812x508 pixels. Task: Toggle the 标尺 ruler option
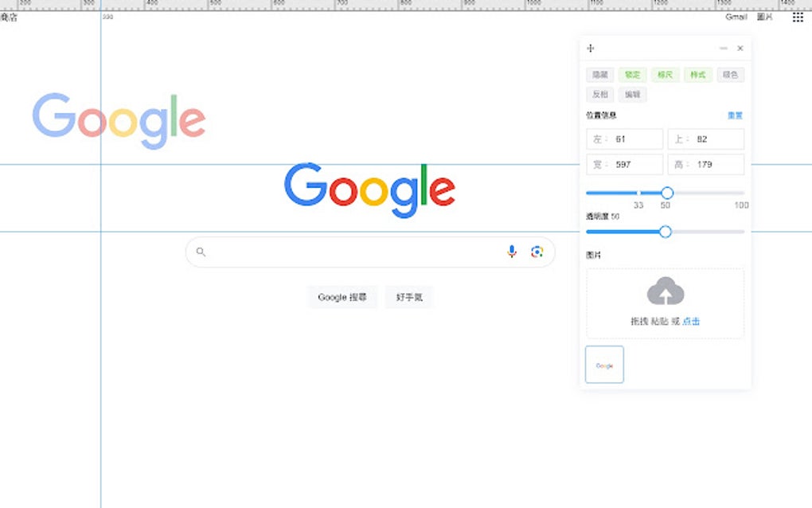(665, 74)
